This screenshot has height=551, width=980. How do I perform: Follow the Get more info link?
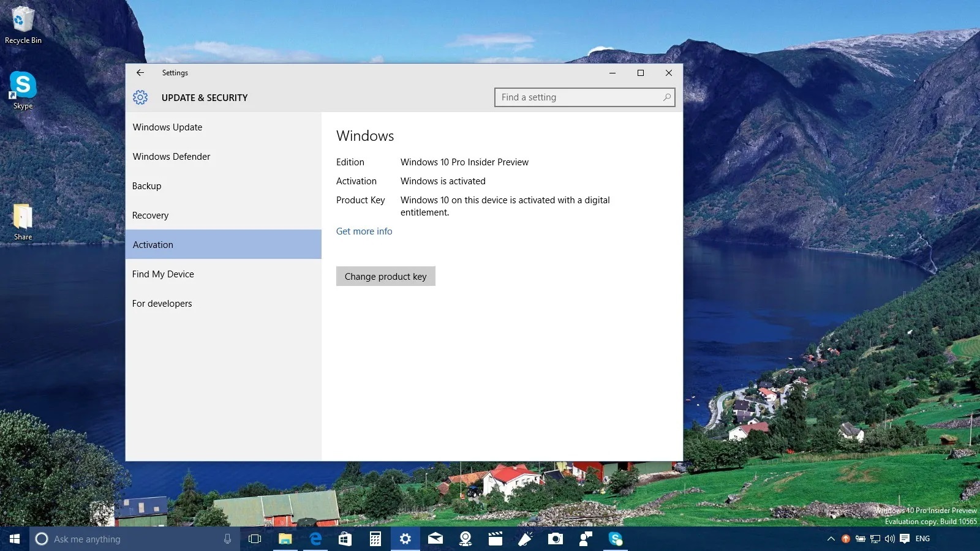364,231
